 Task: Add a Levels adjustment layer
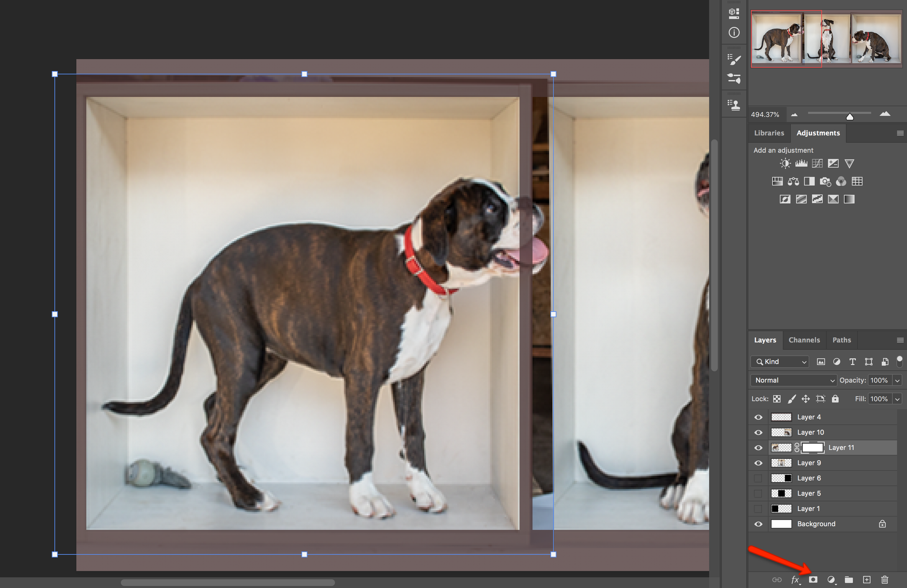pyautogui.click(x=802, y=163)
